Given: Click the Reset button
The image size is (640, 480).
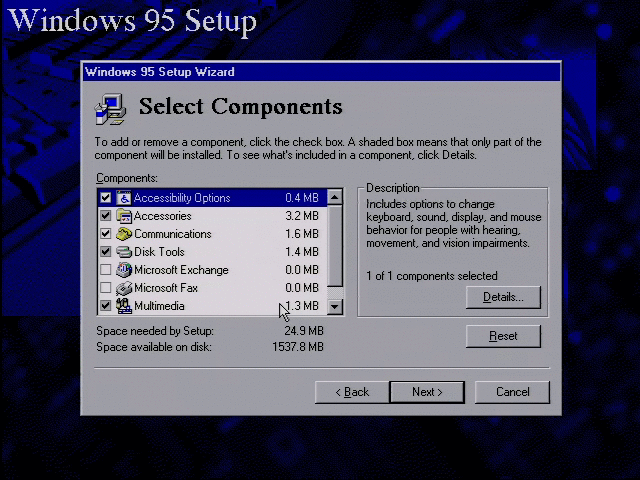Looking at the screenshot, I should (503, 336).
